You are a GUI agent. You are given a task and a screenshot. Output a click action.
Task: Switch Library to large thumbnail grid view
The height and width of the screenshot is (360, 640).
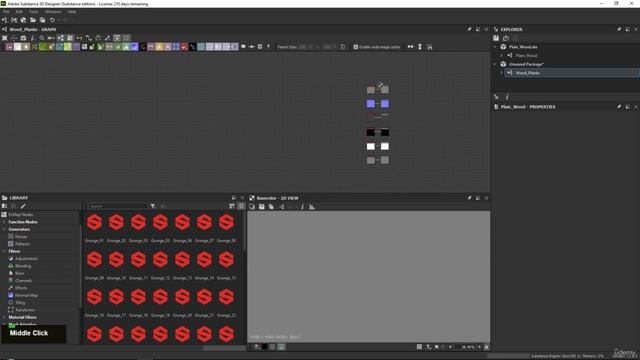tap(241, 206)
